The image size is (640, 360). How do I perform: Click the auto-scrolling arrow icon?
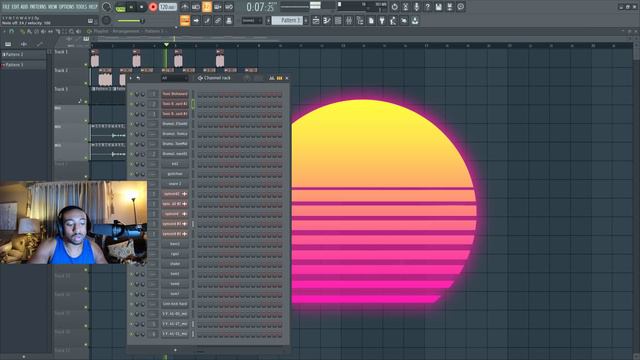196,20
